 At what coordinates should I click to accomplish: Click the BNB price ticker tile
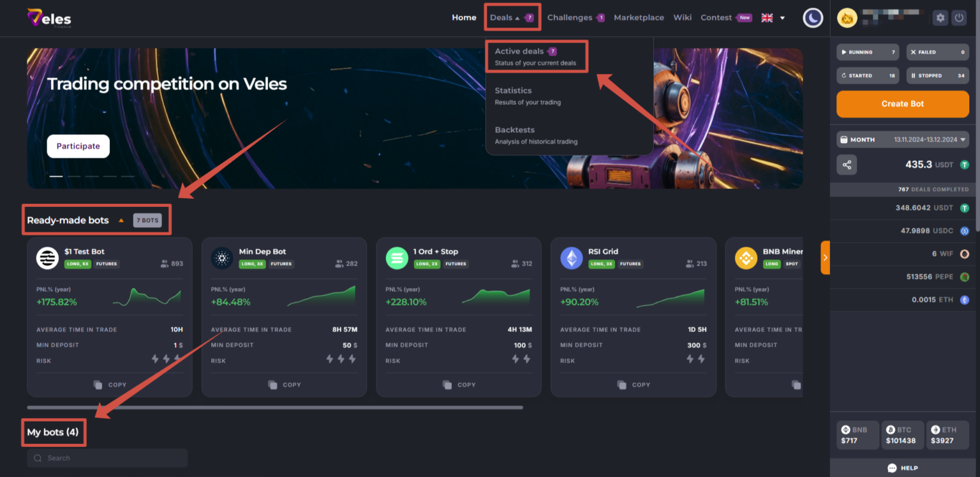857,435
